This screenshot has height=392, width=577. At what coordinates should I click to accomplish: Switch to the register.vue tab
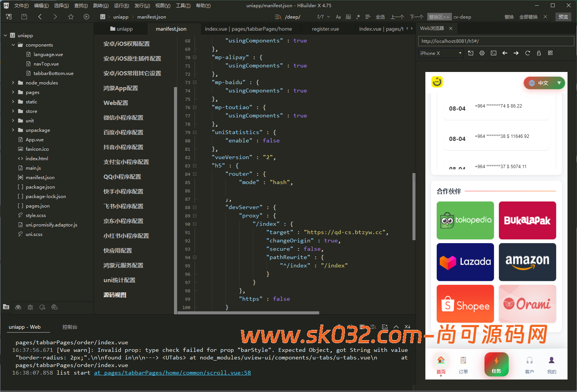click(325, 29)
